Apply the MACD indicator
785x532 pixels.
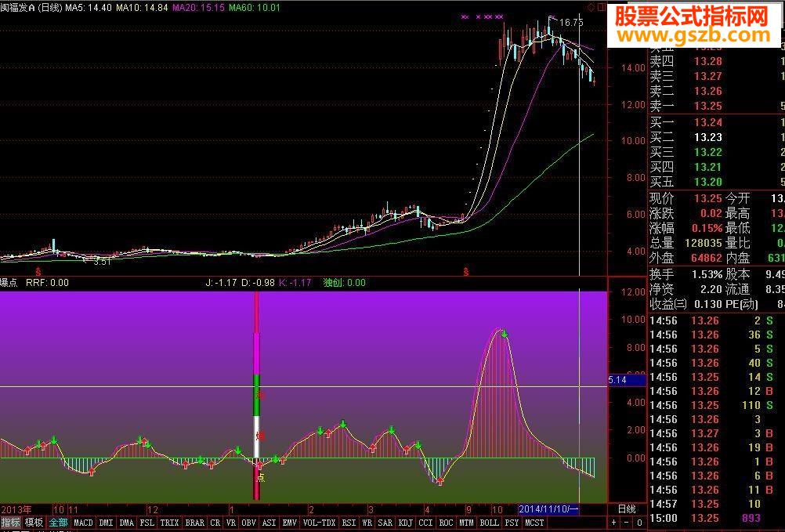[x=83, y=523]
